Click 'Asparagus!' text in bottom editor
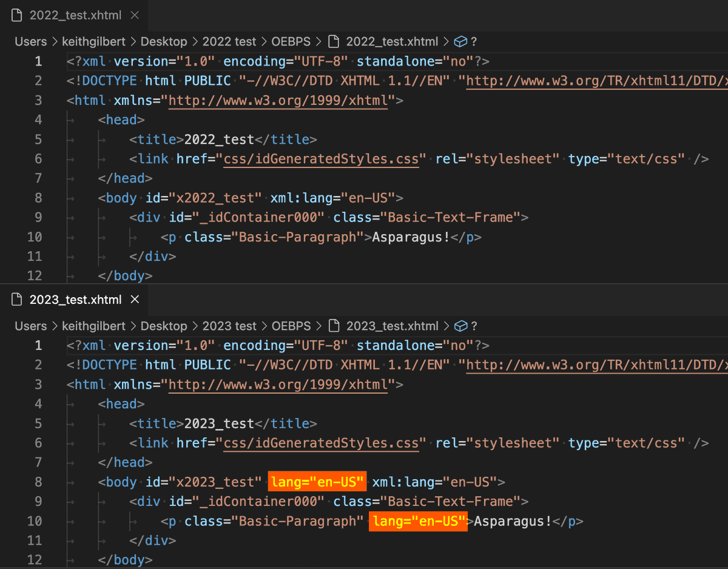This screenshot has height=569, width=728. 513,521
